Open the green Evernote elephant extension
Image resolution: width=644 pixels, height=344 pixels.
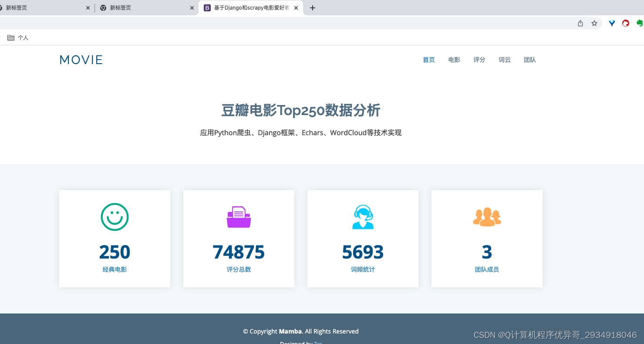coord(640,23)
